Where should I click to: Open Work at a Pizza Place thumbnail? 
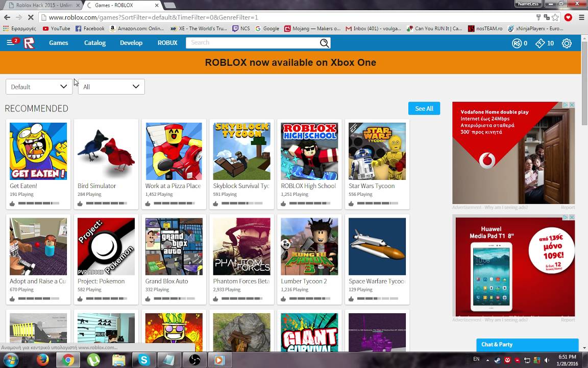pos(174,151)
